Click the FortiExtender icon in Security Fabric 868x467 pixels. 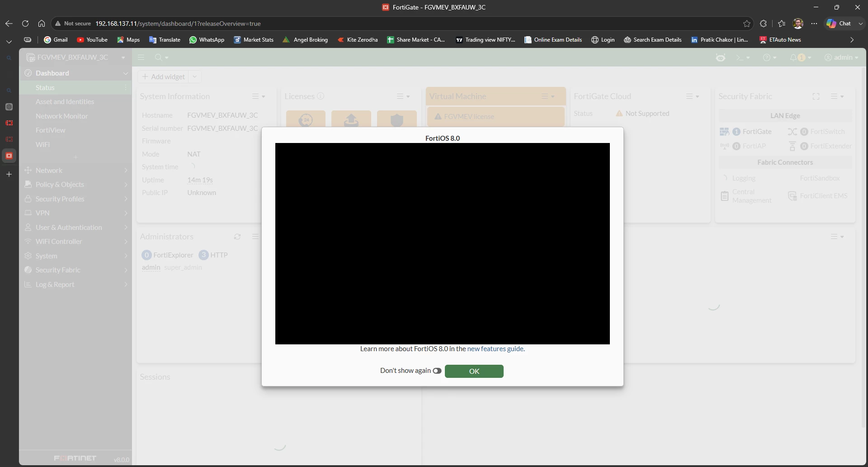[x=792, y=146]
